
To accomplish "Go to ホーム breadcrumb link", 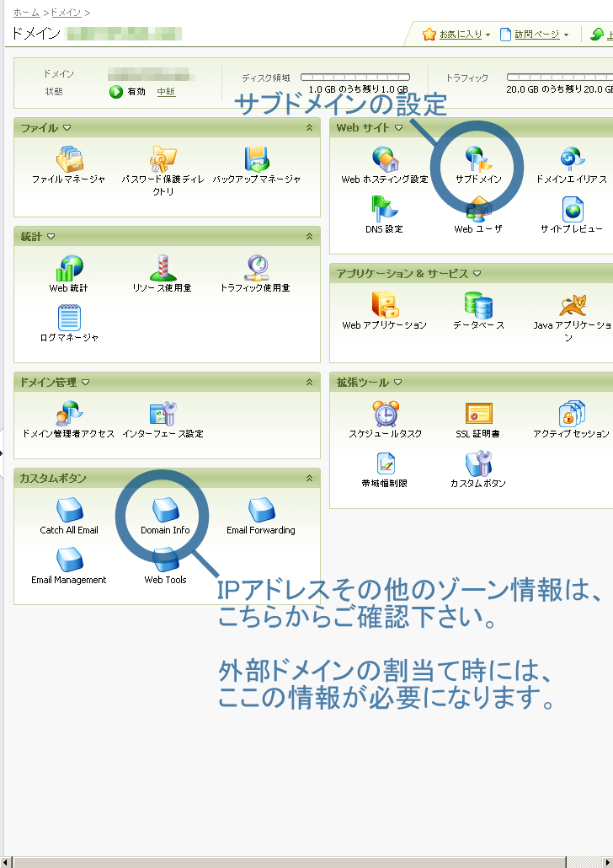I will pyautogui.click(x=26, y=12).
